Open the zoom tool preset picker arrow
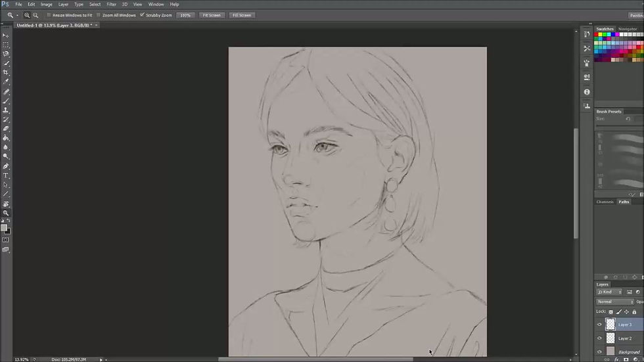644x362 pixels. click(17, 15)
